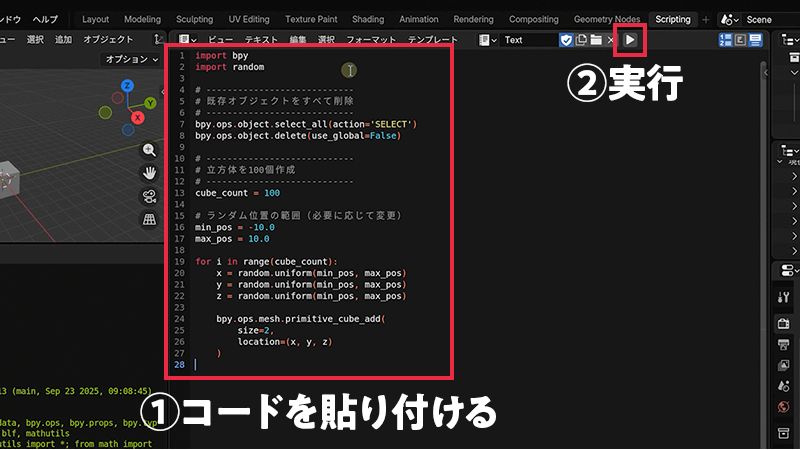The width and height of the screenshot is (800, 450).
Task: Select the Scripting workspace tab
Action: click(x=672, y=19)
